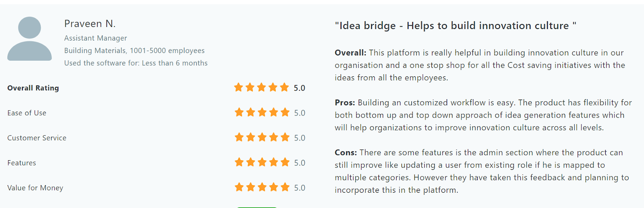The width and height of the screenshot is (644, 208).
Task: Click the fifth star in Overall Rating
Action: [x=285, y=87]
